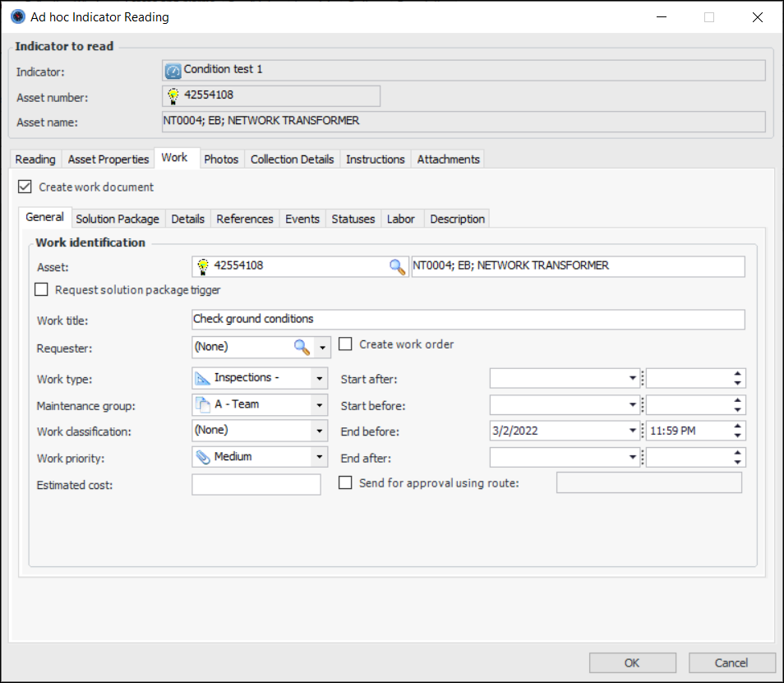Open the Start after date dropdown
The height and width of the screenshot is (683, 784).
click(633, 378)
